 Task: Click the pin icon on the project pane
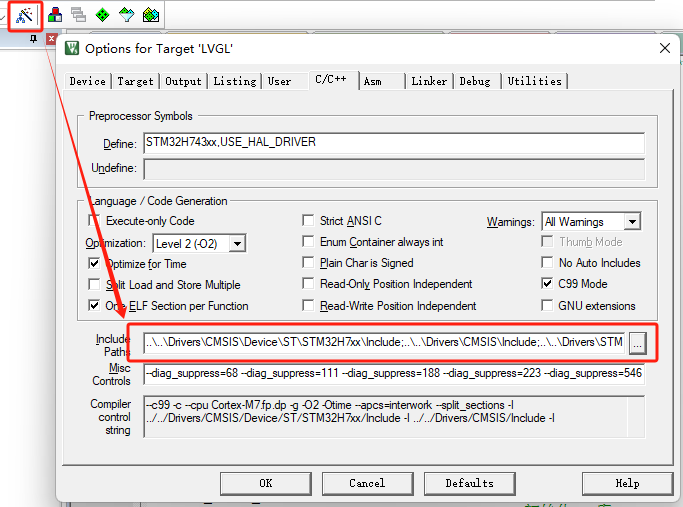[x=33, y=39]
